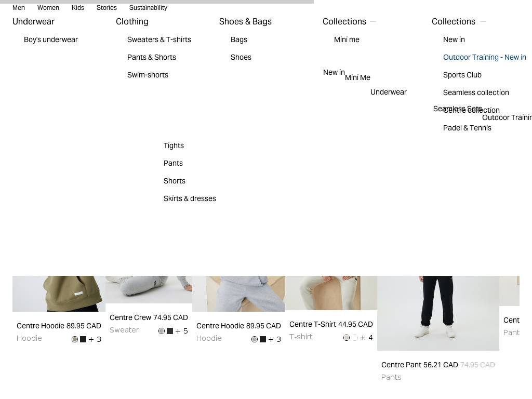
Task: Select the Tights link
Action: (x=174, y=145)
